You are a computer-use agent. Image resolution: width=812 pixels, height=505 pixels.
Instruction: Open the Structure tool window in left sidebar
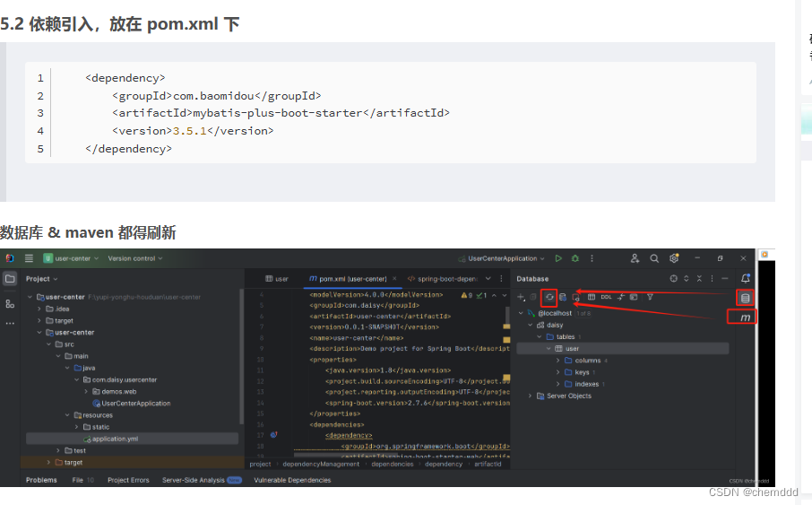10,304
